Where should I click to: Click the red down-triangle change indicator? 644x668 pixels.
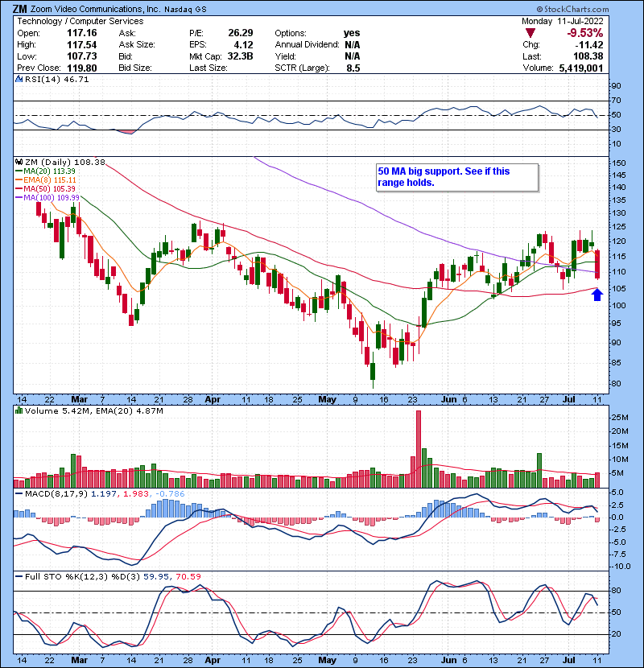pyautogui.click(x=530, y=33)
